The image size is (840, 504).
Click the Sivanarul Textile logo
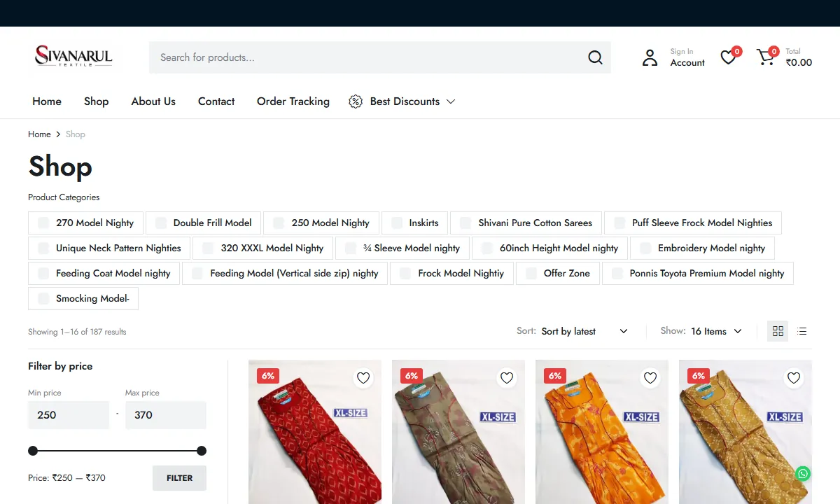coord(74,56)
